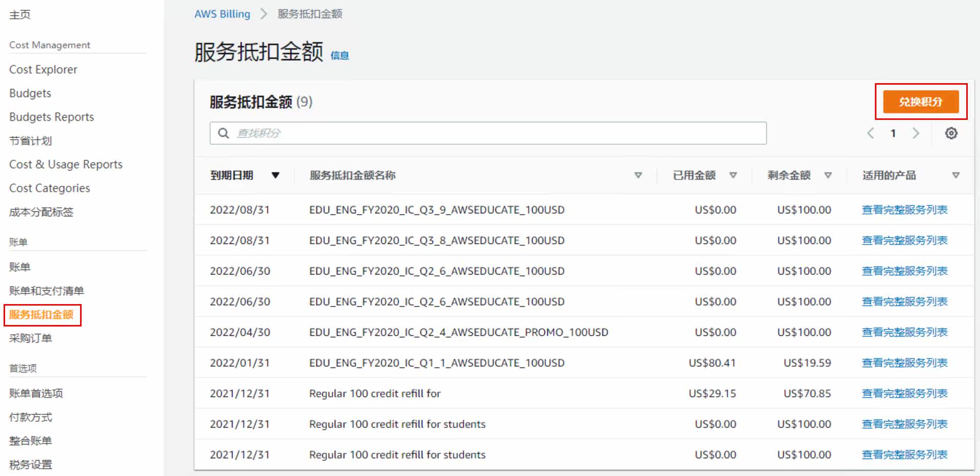Sort by 到期日期 descending arrow
This screenshot has height=476, width=980.
(275, 176)
